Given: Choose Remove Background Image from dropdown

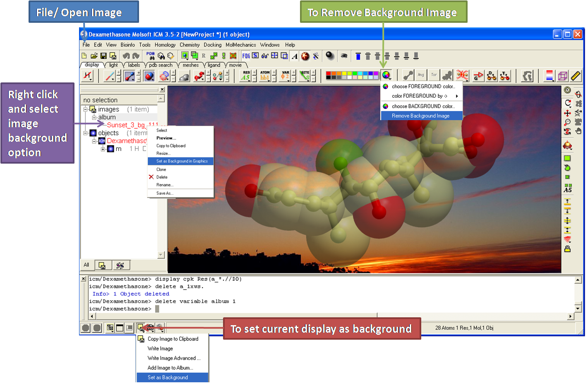Looking at the screenshot, I should click(420, 116).
